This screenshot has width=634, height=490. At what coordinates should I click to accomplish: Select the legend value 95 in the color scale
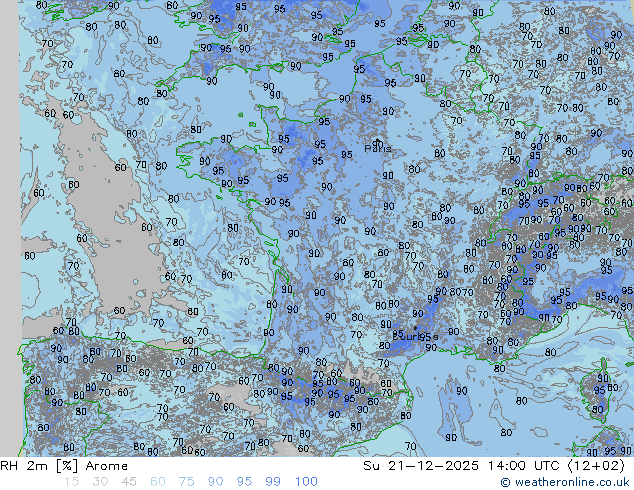244,482
